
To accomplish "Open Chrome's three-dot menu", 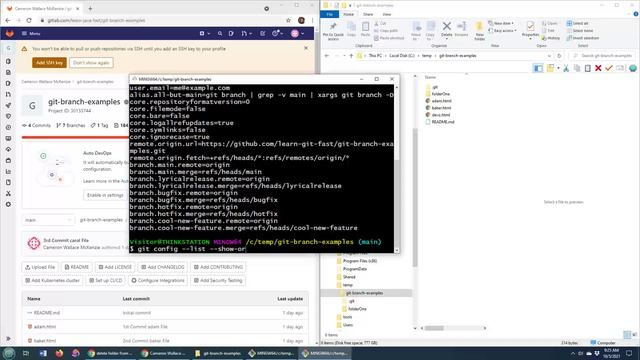I will pos(313,20).
